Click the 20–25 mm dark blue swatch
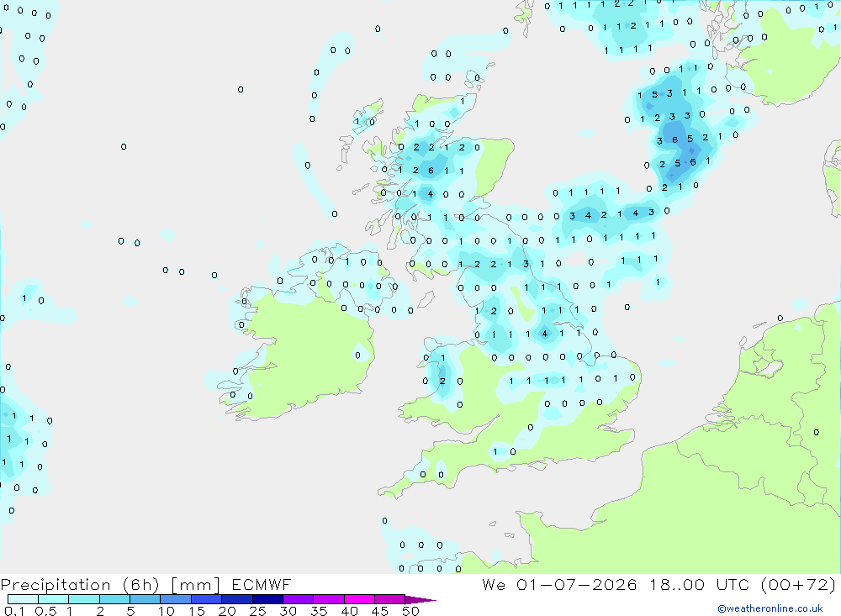841x616 pixels. tap(236, 599)
